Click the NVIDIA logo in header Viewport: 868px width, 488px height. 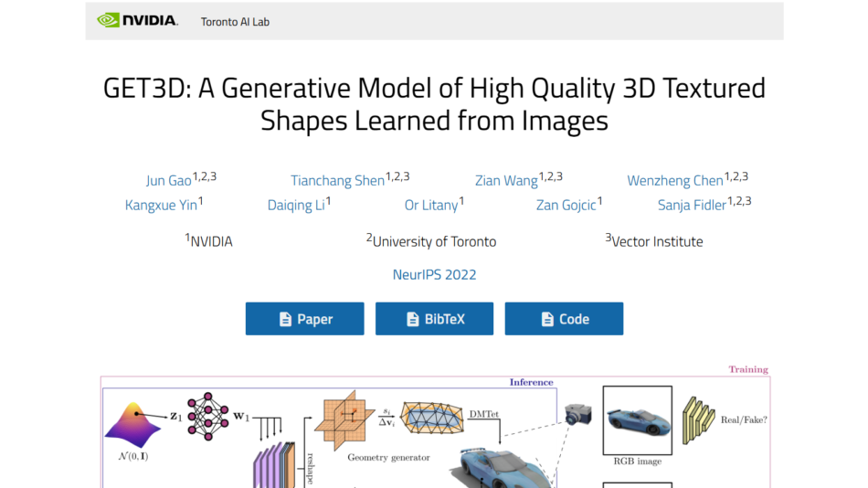tap(137, 20)
